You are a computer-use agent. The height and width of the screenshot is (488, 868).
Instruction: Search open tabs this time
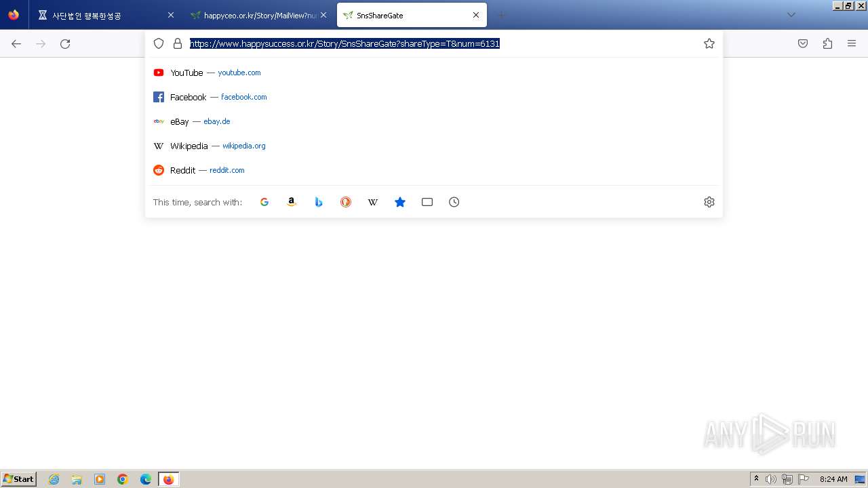[x=427, y=202]
